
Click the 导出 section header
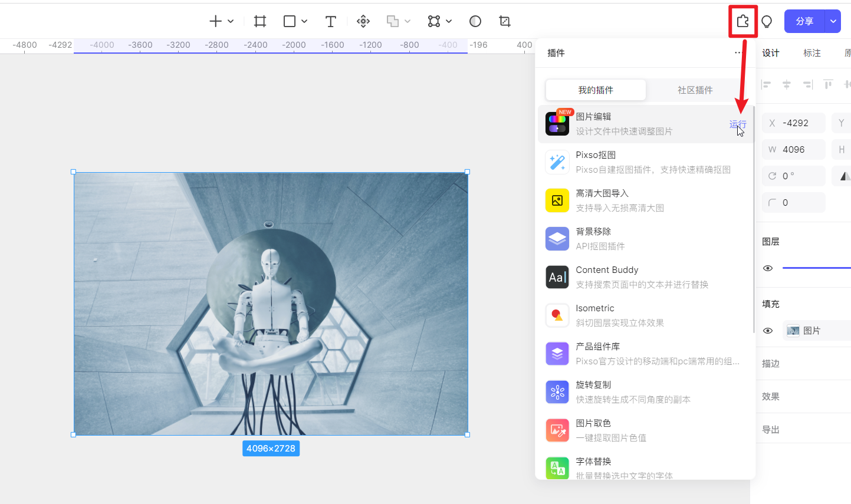771,430
